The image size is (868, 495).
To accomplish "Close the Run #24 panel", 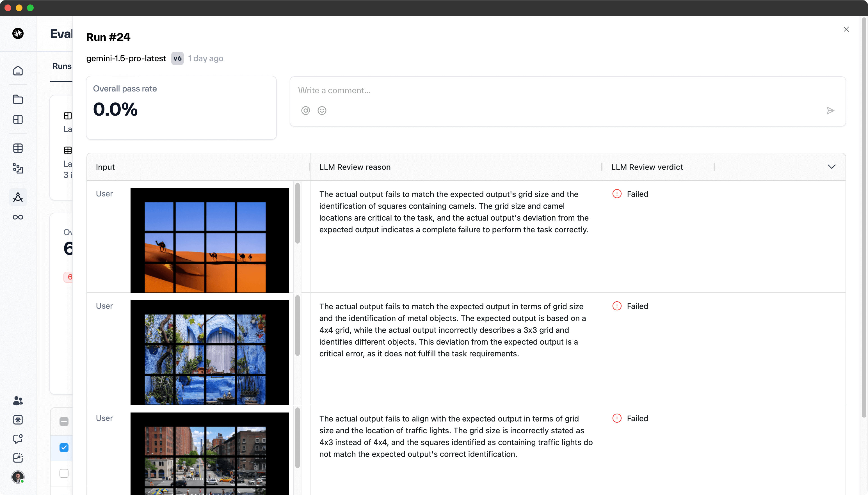I will [846, 29].
